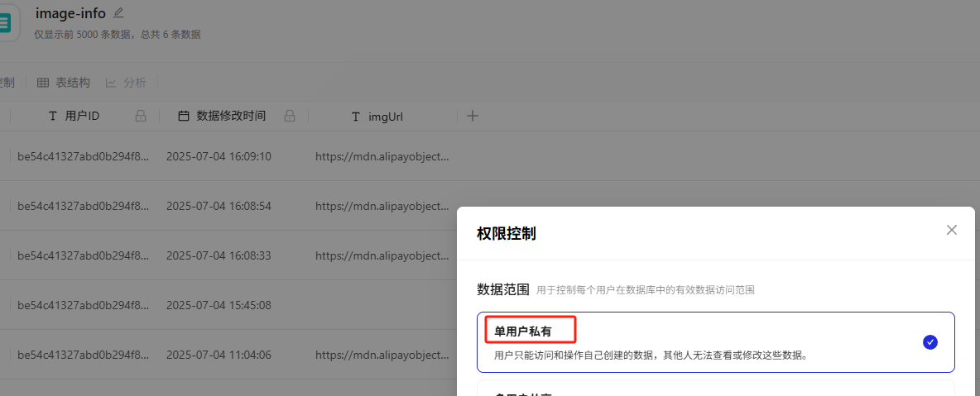The image size is (980, 396).
Task: Open the 数据修改时间 column header menu
Action: click(x=231, y=116)
